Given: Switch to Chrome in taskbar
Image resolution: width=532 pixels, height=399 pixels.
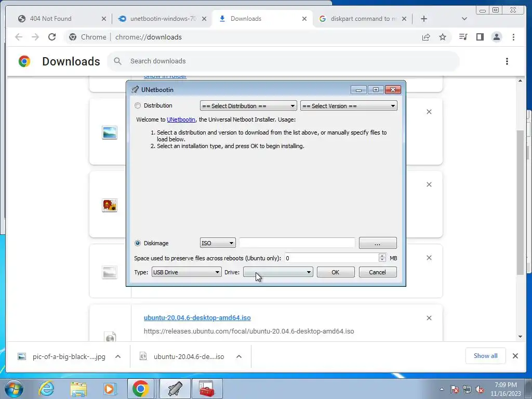Looking at the screenshot, I should tap(141, 389).
